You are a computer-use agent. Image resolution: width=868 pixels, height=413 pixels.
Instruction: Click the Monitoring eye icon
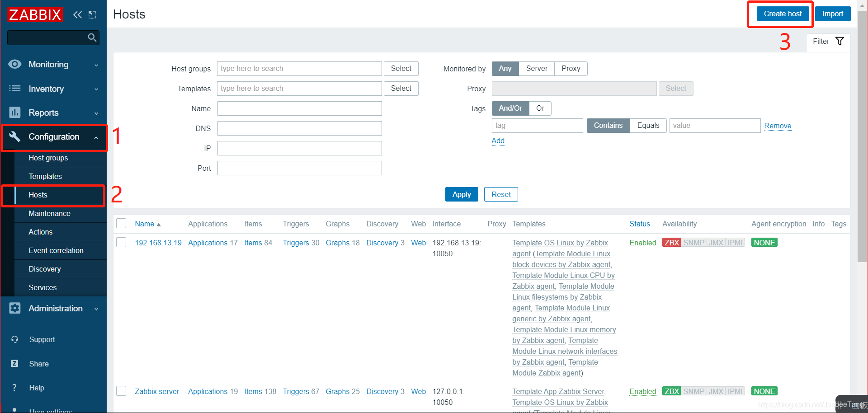(15, 64)
